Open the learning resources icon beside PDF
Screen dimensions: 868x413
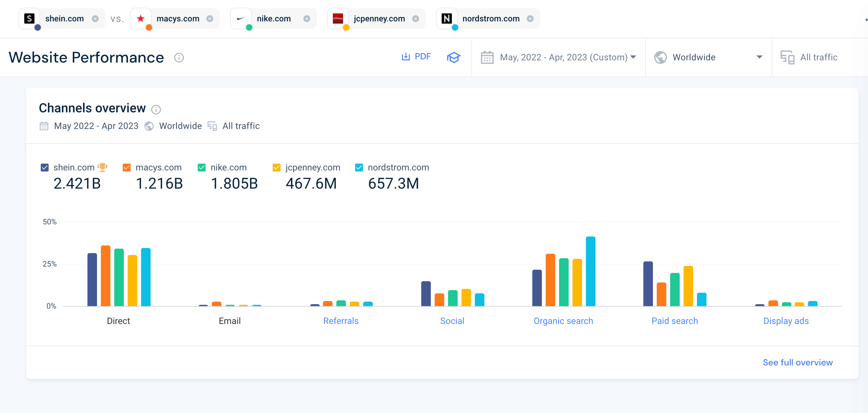click(x=454, y=57)
